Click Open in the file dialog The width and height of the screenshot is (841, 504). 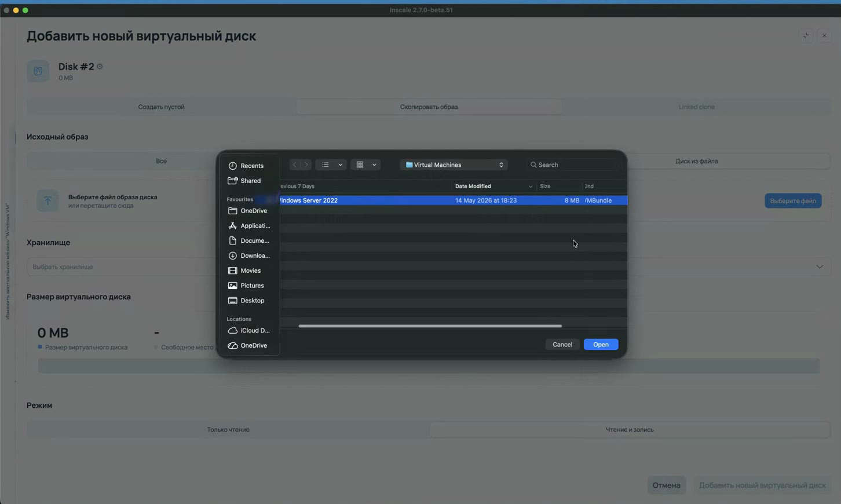click(x=601, y=345)
